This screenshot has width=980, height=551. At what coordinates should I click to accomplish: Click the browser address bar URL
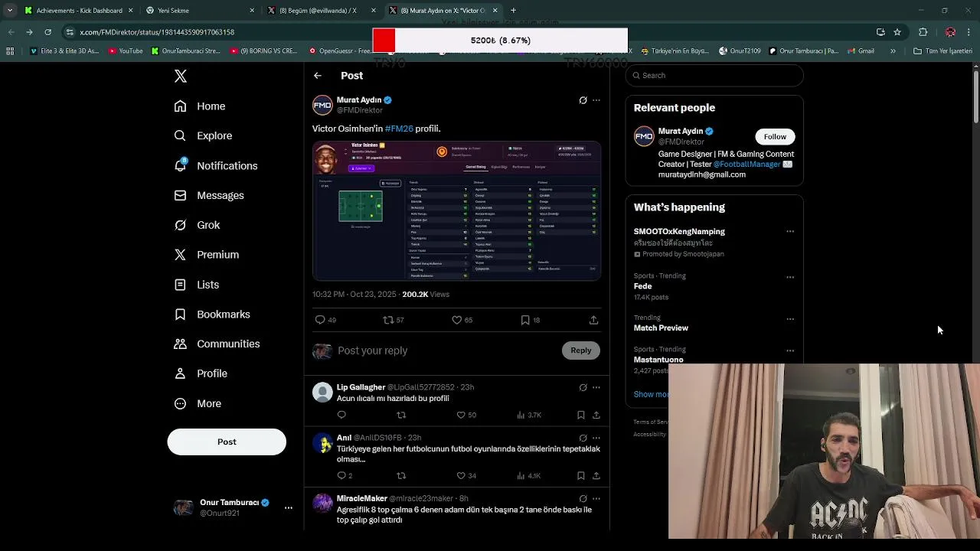pos(157,32)
